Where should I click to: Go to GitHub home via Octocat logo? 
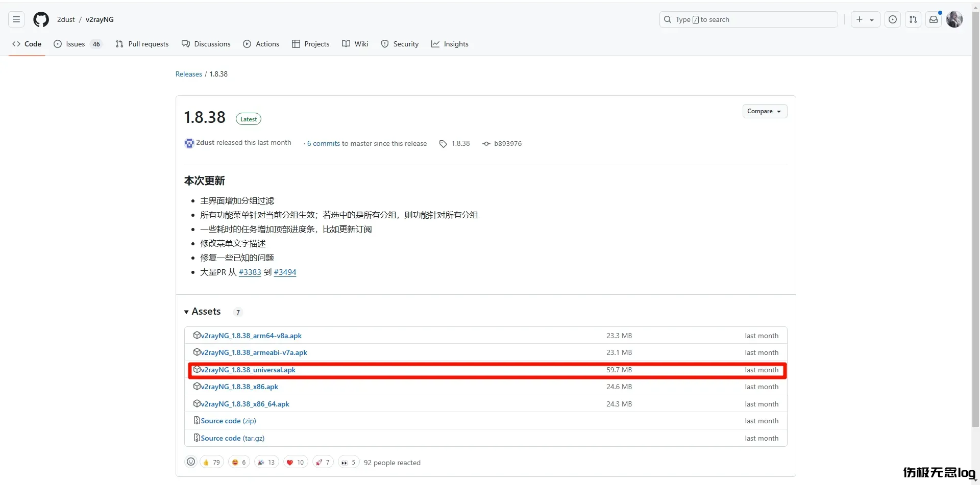click(x=41, y=19)
